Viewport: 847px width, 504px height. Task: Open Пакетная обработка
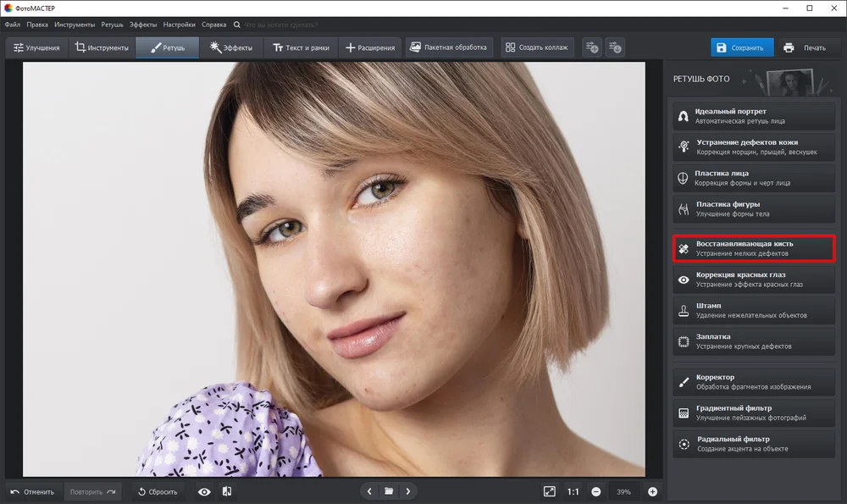click(448, 47)
